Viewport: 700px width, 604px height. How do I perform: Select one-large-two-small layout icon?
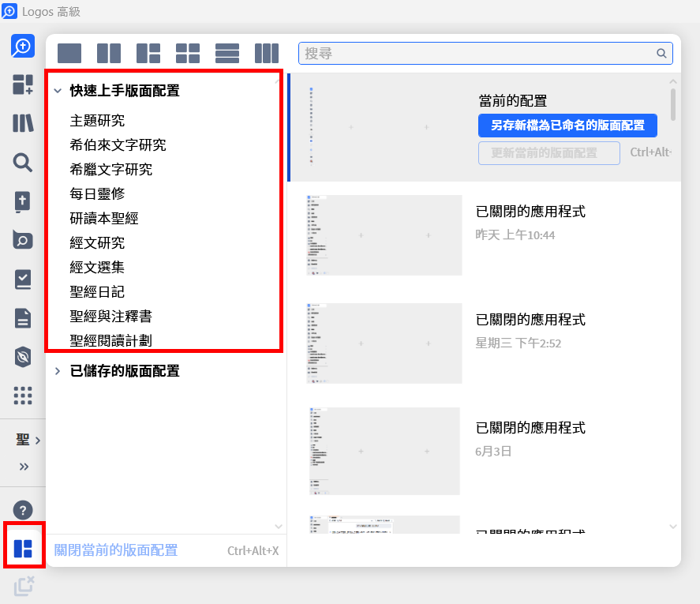point(148,54)
